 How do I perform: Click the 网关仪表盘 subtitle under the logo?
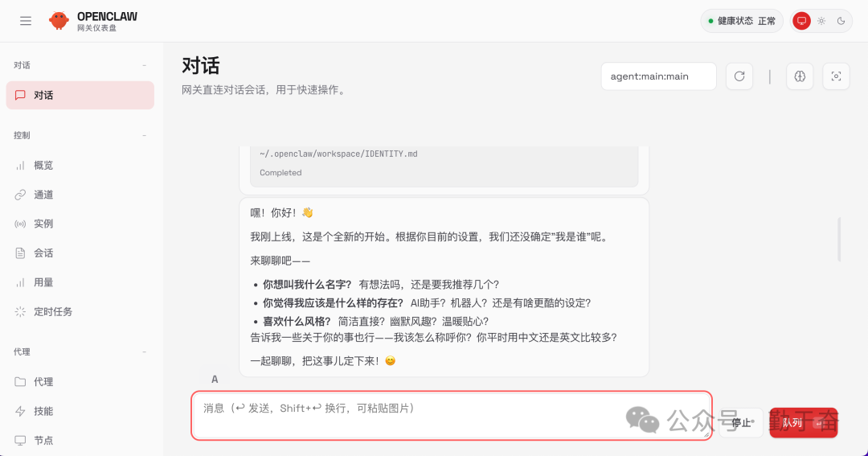pos(97,28)
